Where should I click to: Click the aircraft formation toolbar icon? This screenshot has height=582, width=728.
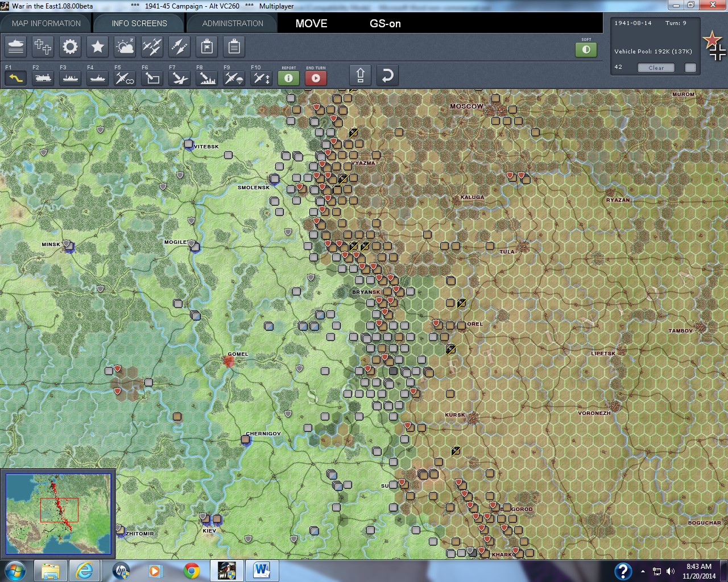(x=152, y=47)
